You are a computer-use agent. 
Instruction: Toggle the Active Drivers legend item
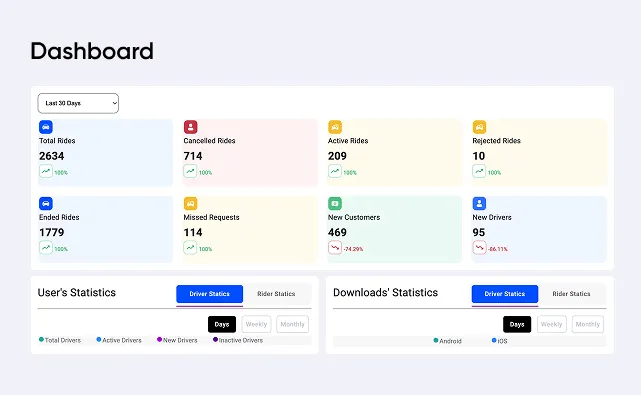[119, 340]
